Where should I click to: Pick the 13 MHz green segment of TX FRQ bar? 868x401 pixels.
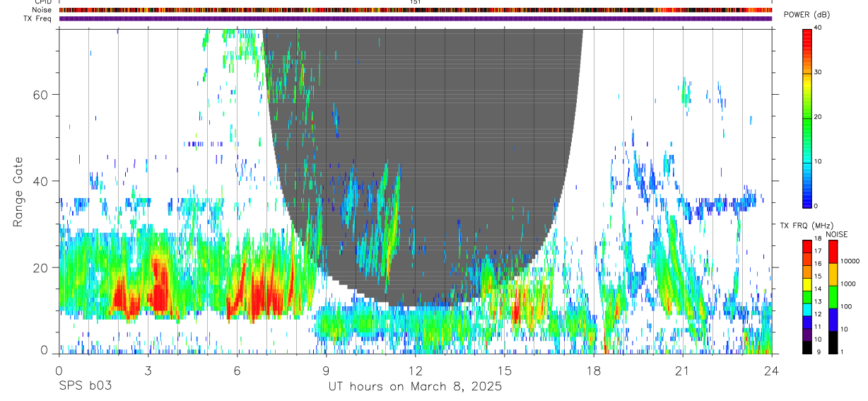[x=807, y=297]
